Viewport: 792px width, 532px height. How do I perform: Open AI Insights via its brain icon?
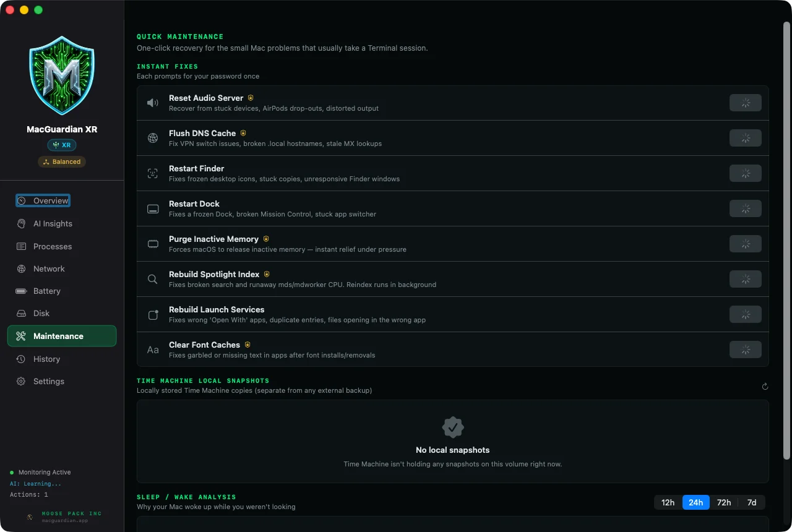coord(21,224)
